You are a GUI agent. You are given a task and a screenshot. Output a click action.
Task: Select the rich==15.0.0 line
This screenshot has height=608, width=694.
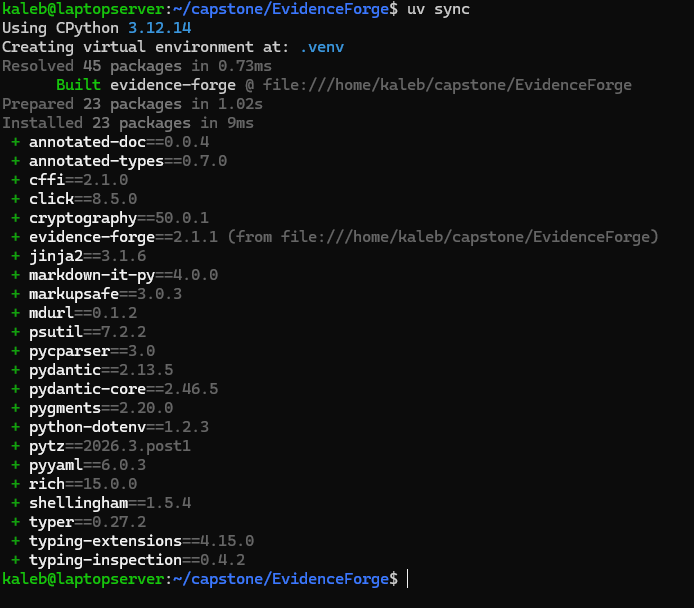pyautogui.click(x=74, y=485)
